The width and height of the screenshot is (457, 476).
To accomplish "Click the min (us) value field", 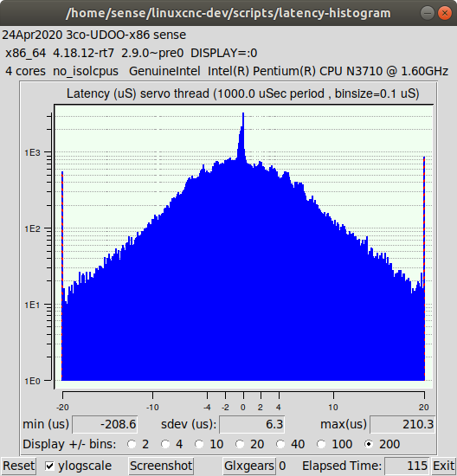I will point(105,424).
